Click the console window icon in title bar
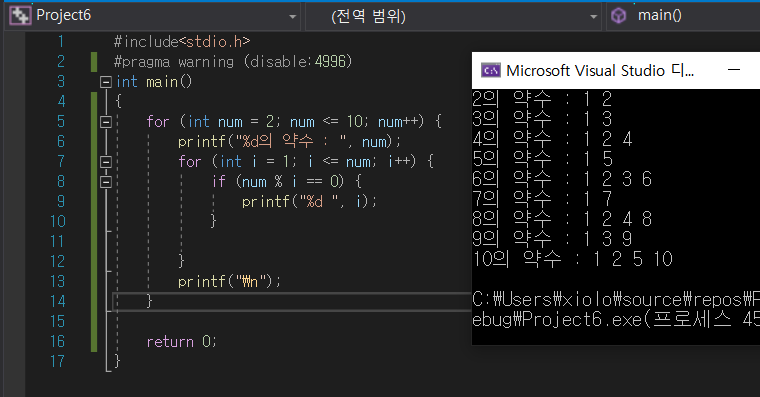760x397 pixels. [491, 71]
